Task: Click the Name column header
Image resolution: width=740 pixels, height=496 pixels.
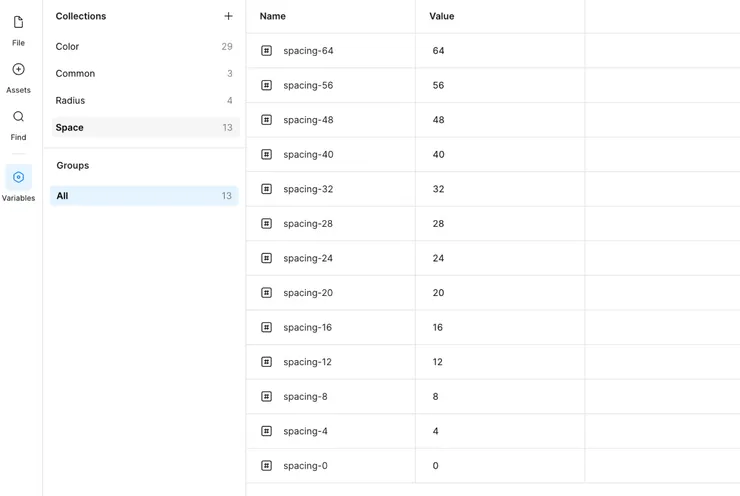Action: point(273,16)
